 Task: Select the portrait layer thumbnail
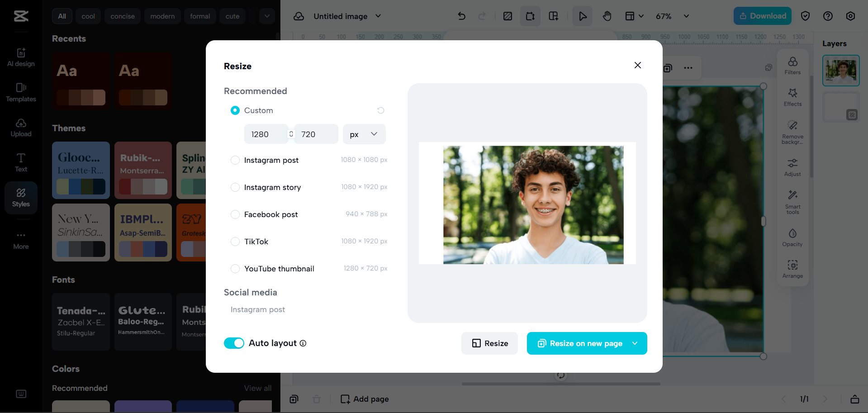pos(841,71)
